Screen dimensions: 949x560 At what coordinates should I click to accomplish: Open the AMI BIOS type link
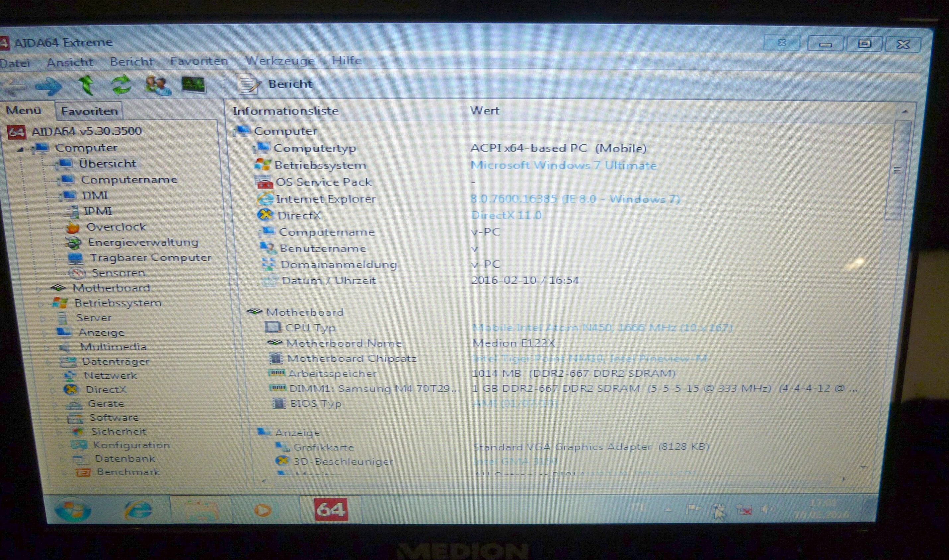point(515,403)
